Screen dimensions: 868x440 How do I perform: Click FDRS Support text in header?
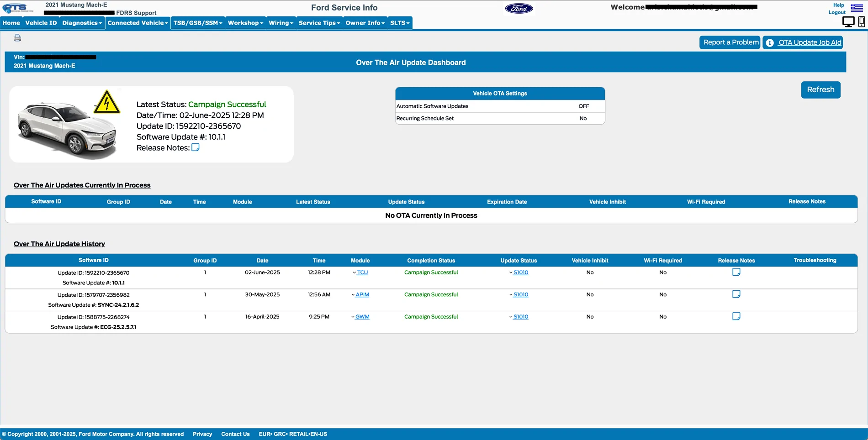coord(136,13)
